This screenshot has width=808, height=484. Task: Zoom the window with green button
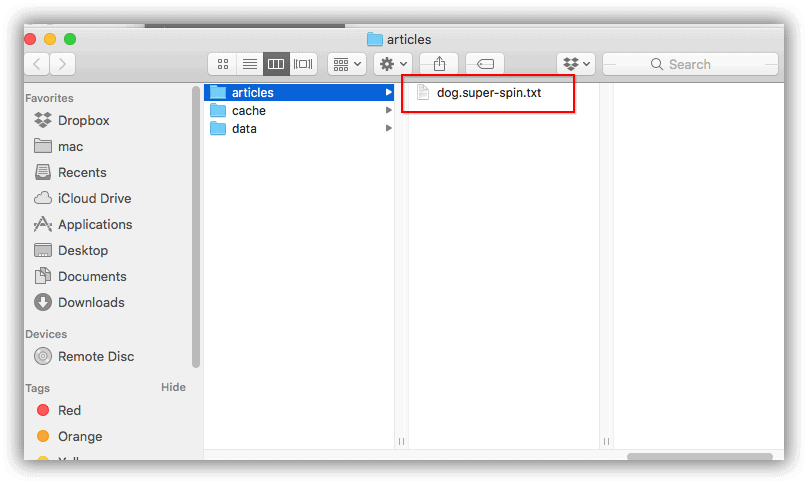[x=70, y=39]
